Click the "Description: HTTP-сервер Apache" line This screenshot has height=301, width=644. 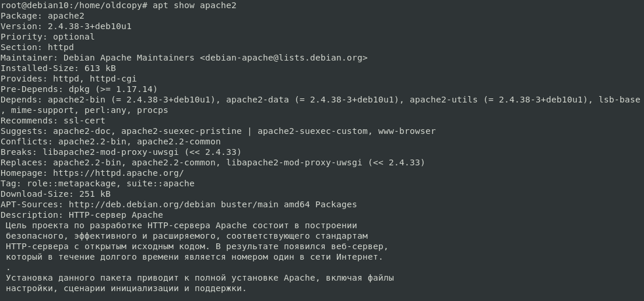click(x=82, y=215)
